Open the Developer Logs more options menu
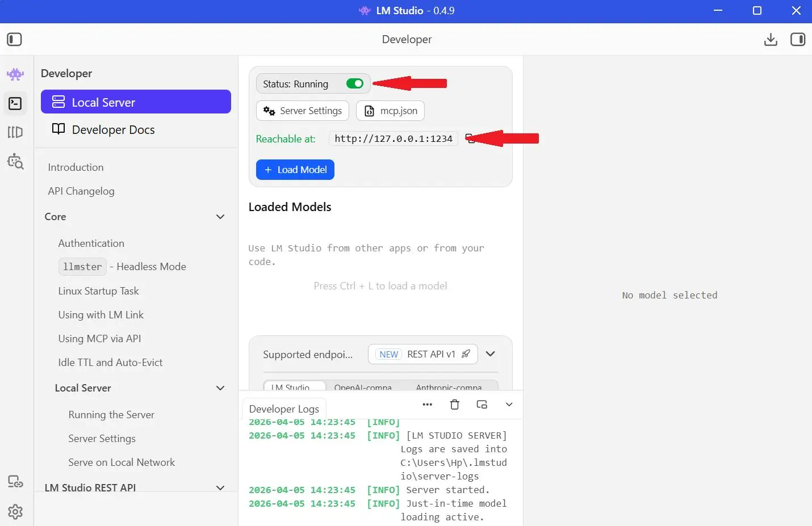812x526 pixels. (x=428, y=405)
